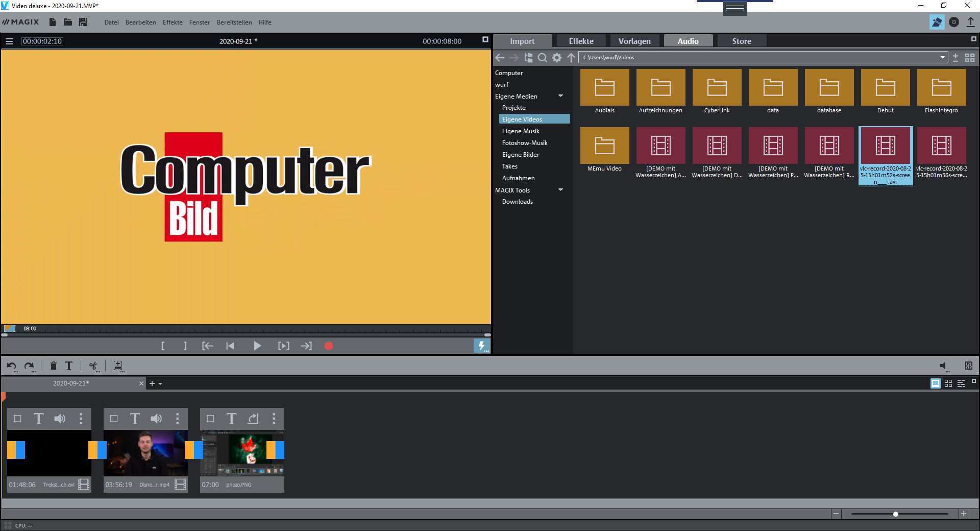Select Eigene Musik in the folder list
This screenshot has width=980, height=531.
tap(521, 131)
